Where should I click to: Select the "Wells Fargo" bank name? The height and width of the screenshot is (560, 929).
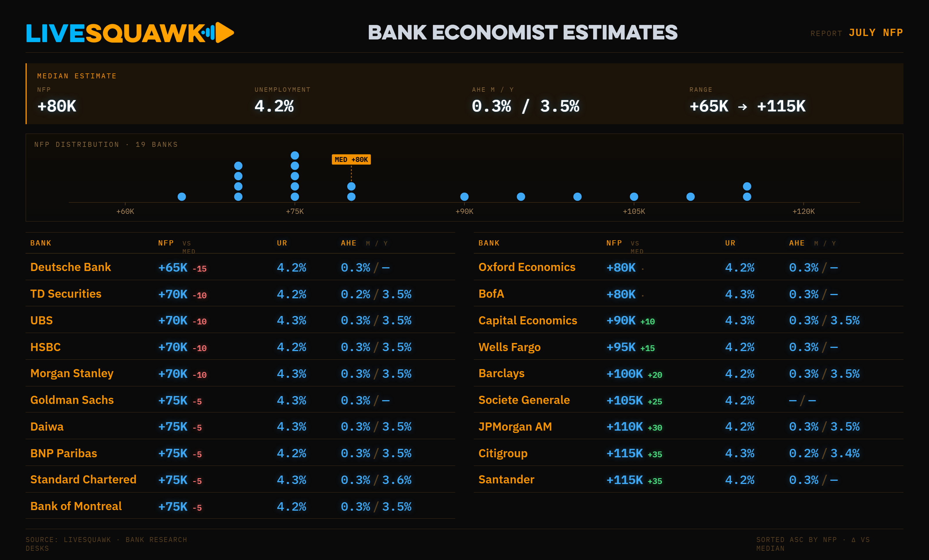tap(509, 347)
